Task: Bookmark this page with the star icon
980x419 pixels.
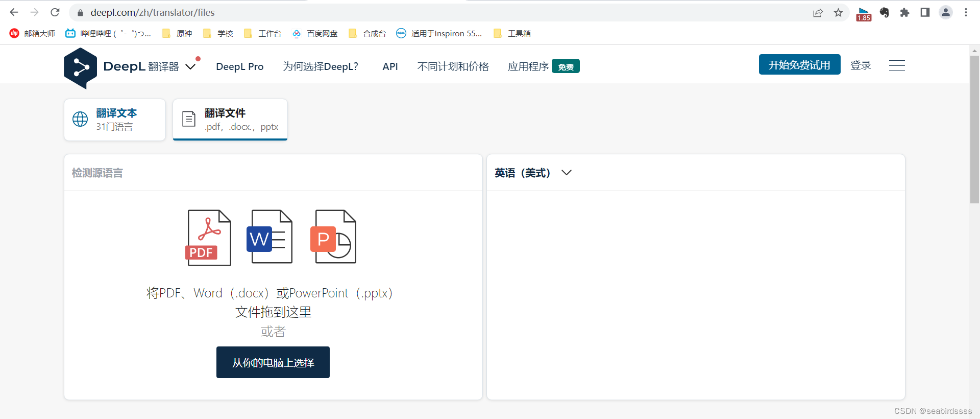Action: tap(838, 13)
